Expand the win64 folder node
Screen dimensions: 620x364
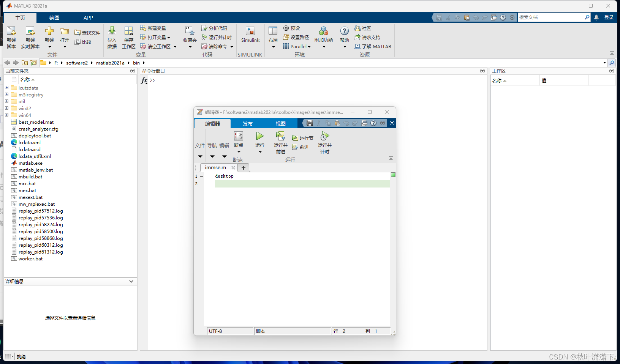tap(6, 115)
